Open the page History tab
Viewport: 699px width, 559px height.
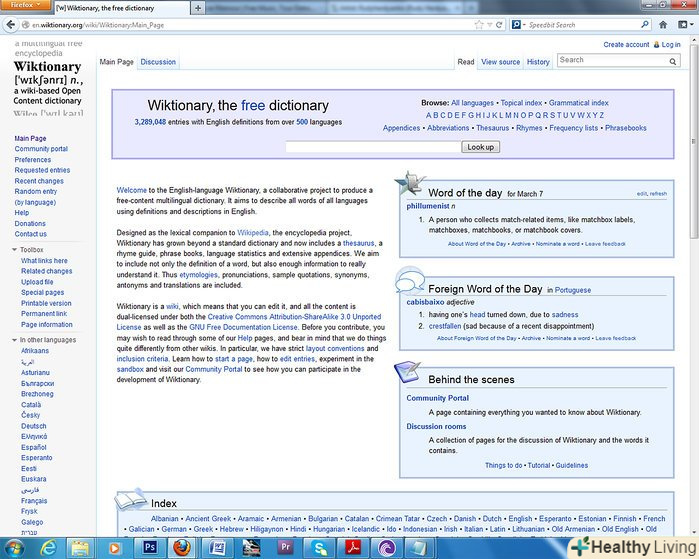(538, 62)
